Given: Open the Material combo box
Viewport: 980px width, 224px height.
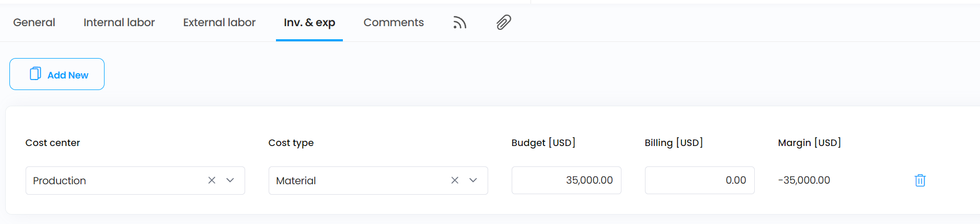Looking at the screenshot, I should 378,181.
